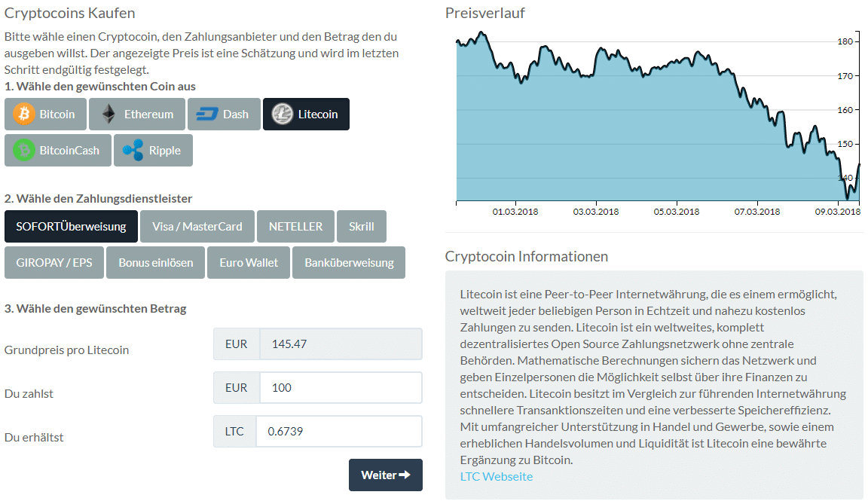Select GIROPAY / EPS payment
The height and width of the screenshot is (504, 868).
[54, 262]
